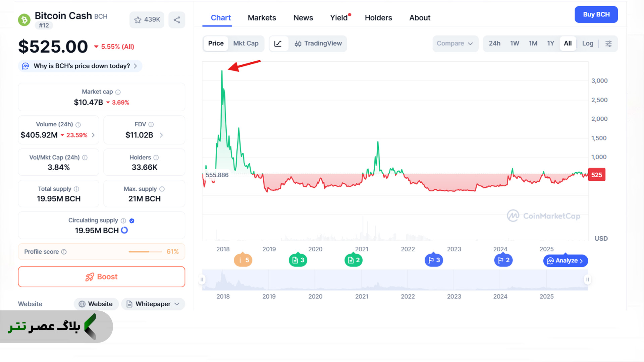644x362 pixels.
Task: Click the #12 rank badge
Action: click(x=44, y=25)
